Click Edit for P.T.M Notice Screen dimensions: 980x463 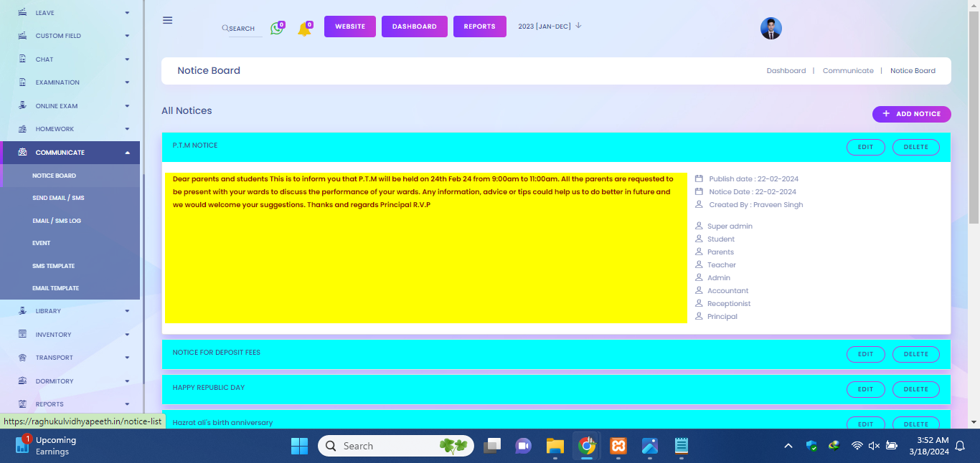(x=865, y=147)
